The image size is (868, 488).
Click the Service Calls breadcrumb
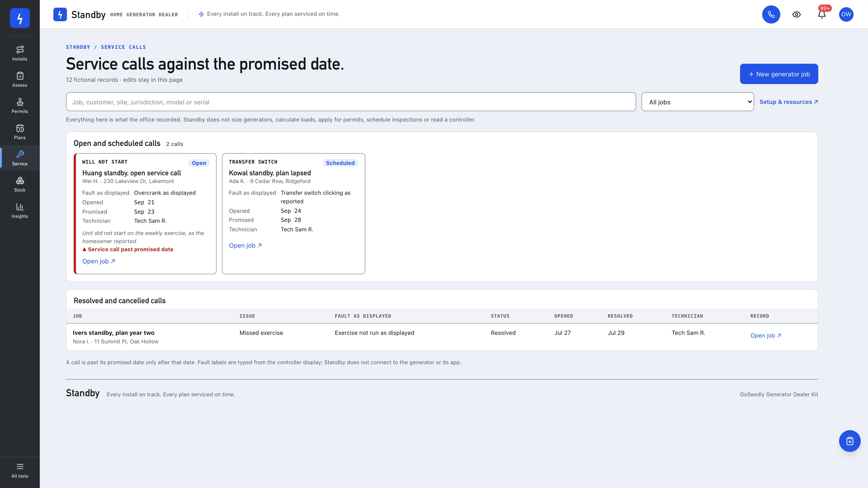pos(123,47)
